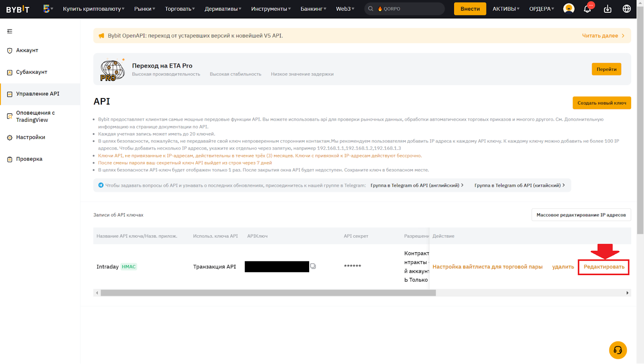Open English Telegram API group link
The width and height of the screenshot is (644, 364).
[417, 185]
